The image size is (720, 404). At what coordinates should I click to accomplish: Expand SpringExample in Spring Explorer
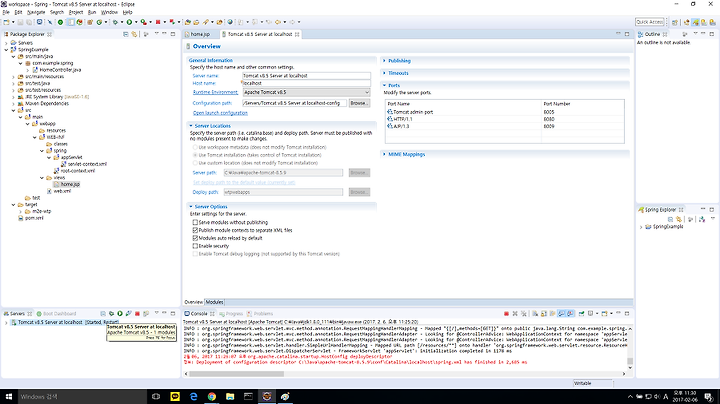pos(641,227)
